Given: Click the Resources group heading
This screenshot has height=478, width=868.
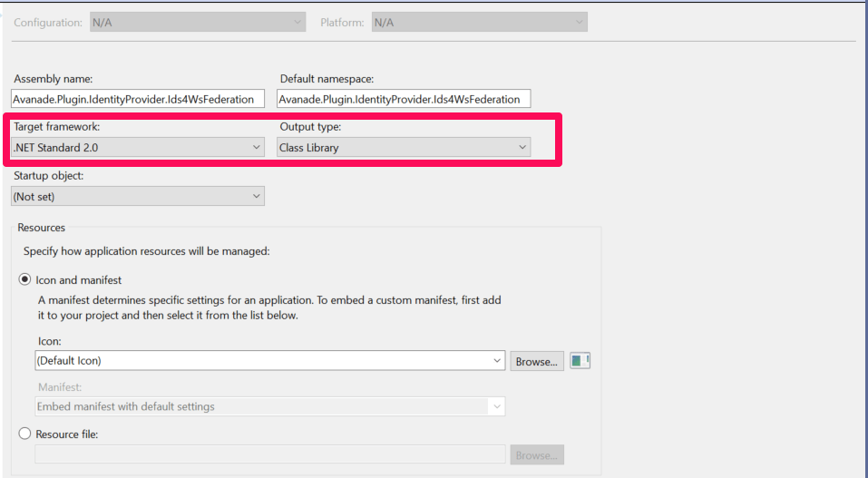Looking at the screenshot, I should click(42, 228).
